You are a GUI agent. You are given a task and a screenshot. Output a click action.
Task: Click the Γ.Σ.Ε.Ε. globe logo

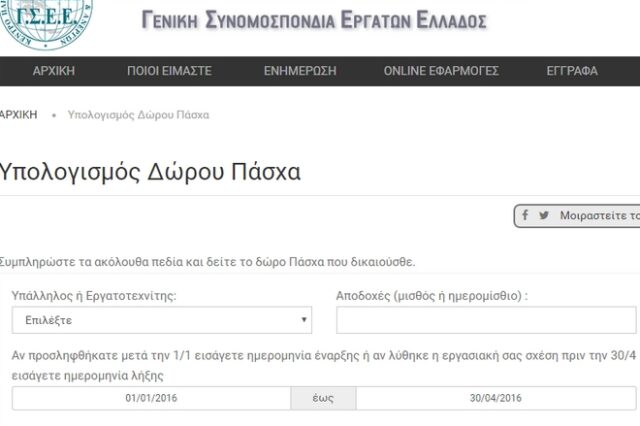coord(46,24)
